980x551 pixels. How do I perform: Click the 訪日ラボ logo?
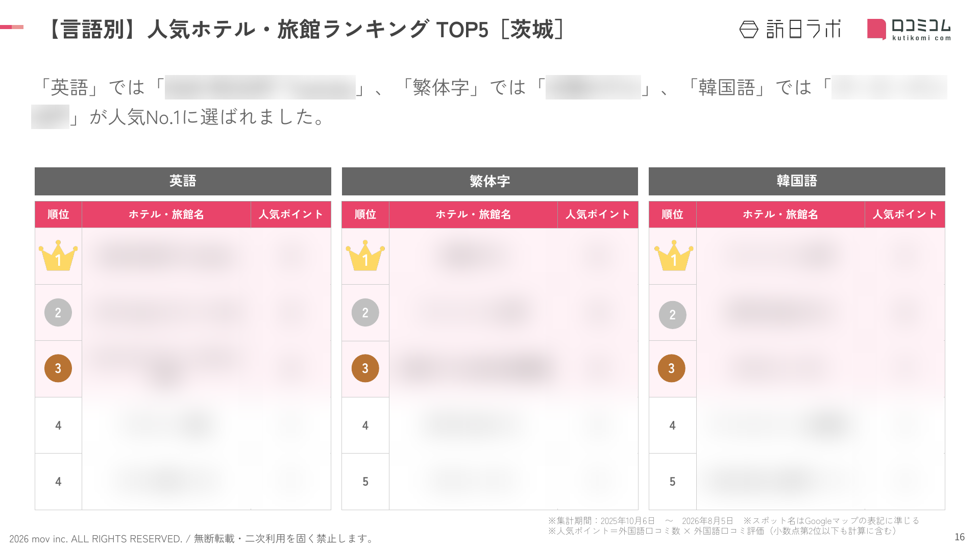click(790, 29)
